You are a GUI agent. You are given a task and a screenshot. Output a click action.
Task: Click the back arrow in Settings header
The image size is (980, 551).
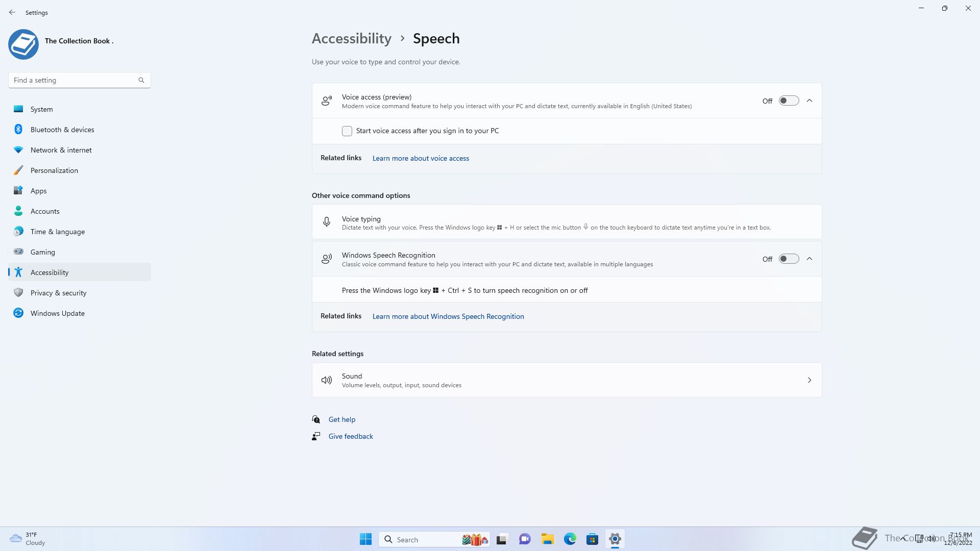12,12
